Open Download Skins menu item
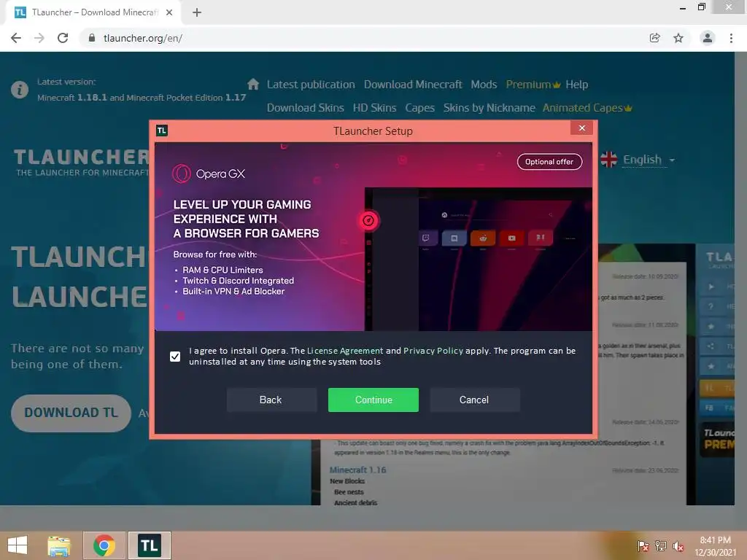The width and height of the screenshot is (747, 560). pos(306,108)
